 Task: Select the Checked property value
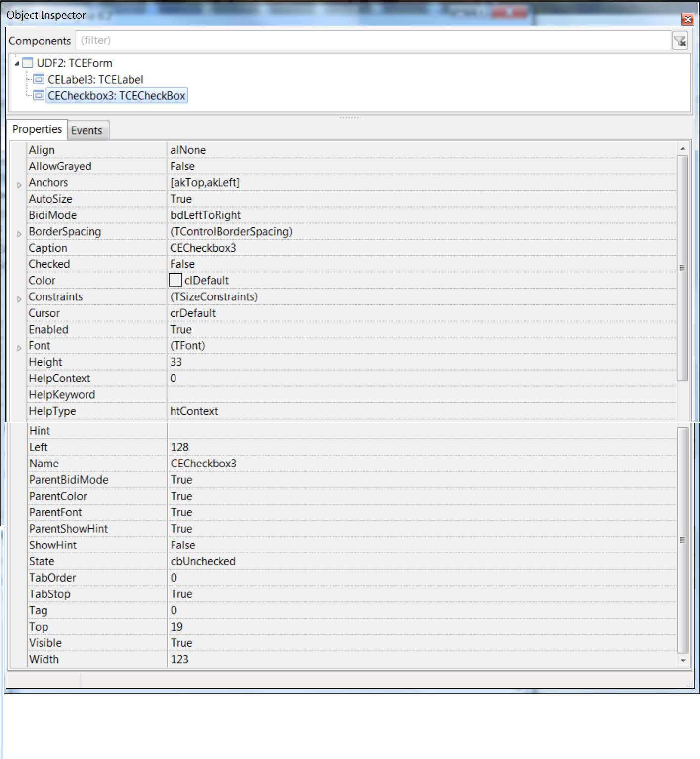coord(182,264)
